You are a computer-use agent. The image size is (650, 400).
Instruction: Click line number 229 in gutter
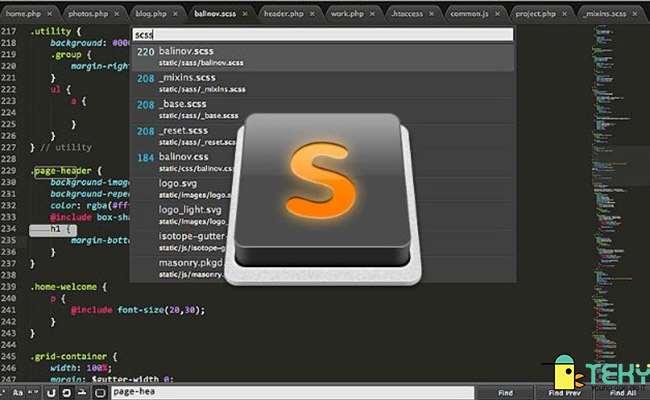pos(8,171)
